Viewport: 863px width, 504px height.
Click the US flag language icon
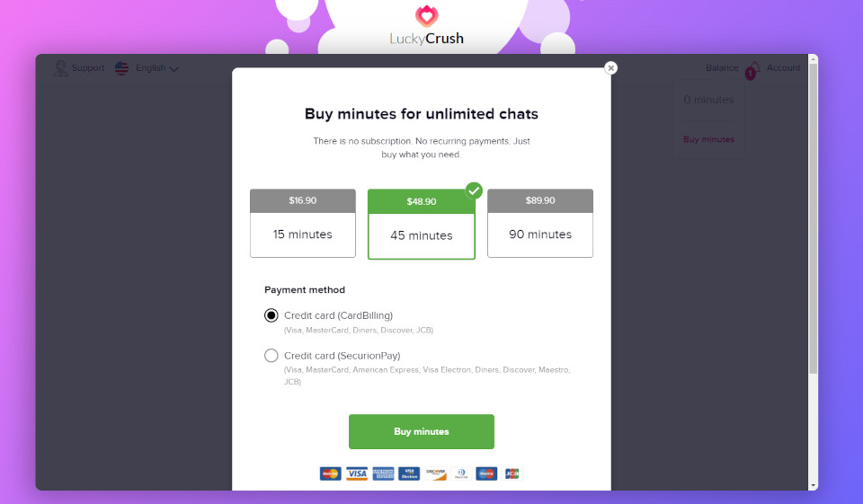122,68
